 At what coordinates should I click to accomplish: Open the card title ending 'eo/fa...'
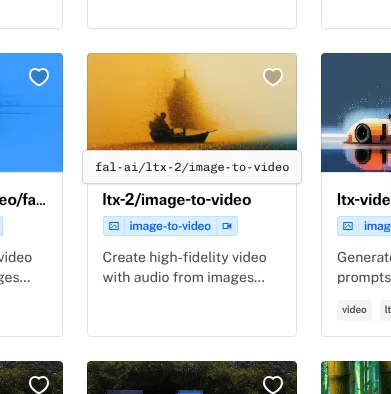click(23, 200)
